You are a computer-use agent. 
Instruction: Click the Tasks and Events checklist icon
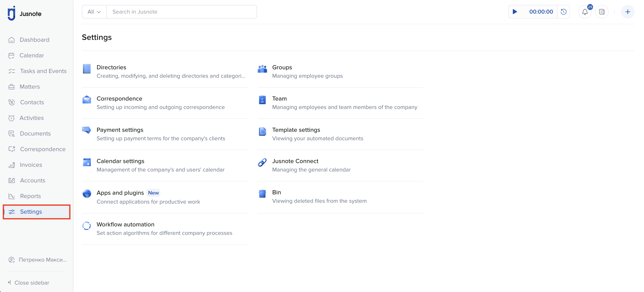[x=12, y=71]
